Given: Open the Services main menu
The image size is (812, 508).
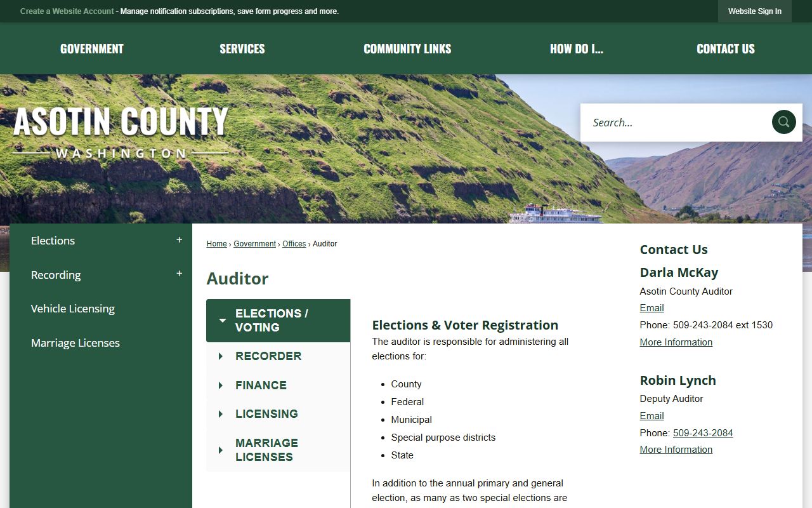Looking at the screenshot, I should point(242,49).
